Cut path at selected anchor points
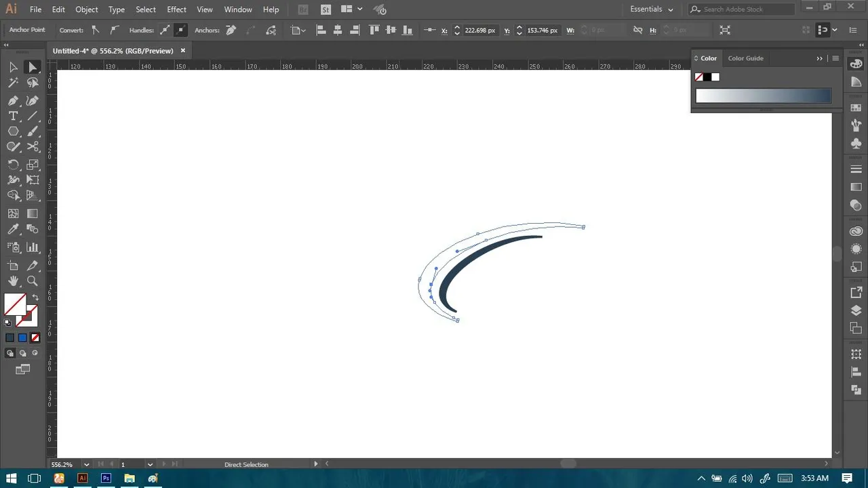Screen dimensions: 868x488 tap(271, 30)
